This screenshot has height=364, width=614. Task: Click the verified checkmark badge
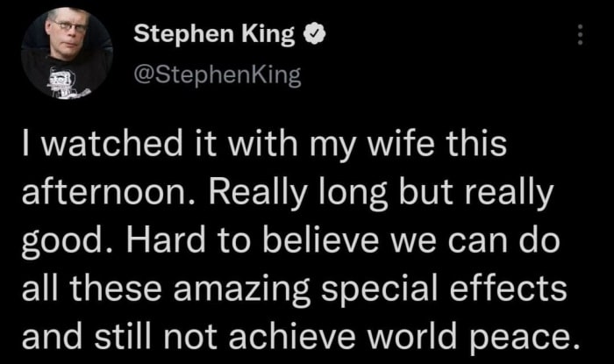(311, 37)
